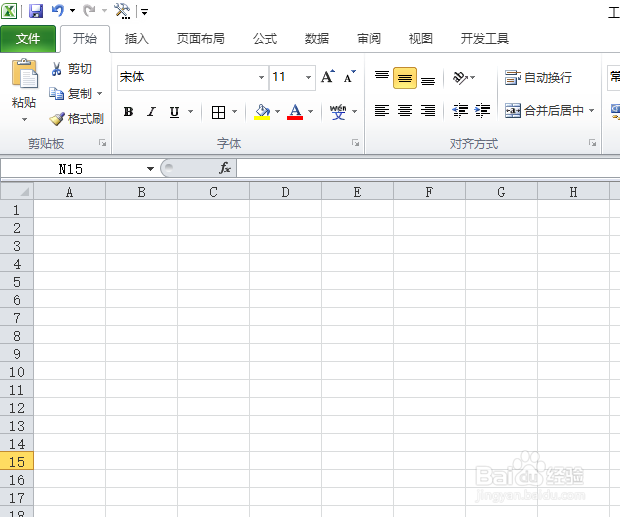
Task: Click the fx insert function icon
Action: pos(225,168)
